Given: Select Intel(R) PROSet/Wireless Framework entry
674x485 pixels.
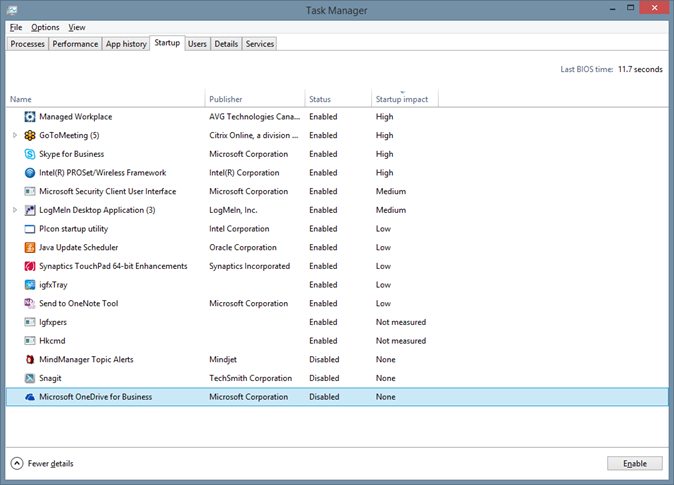Looking at the screenshot, I should (x=102, y=173).
